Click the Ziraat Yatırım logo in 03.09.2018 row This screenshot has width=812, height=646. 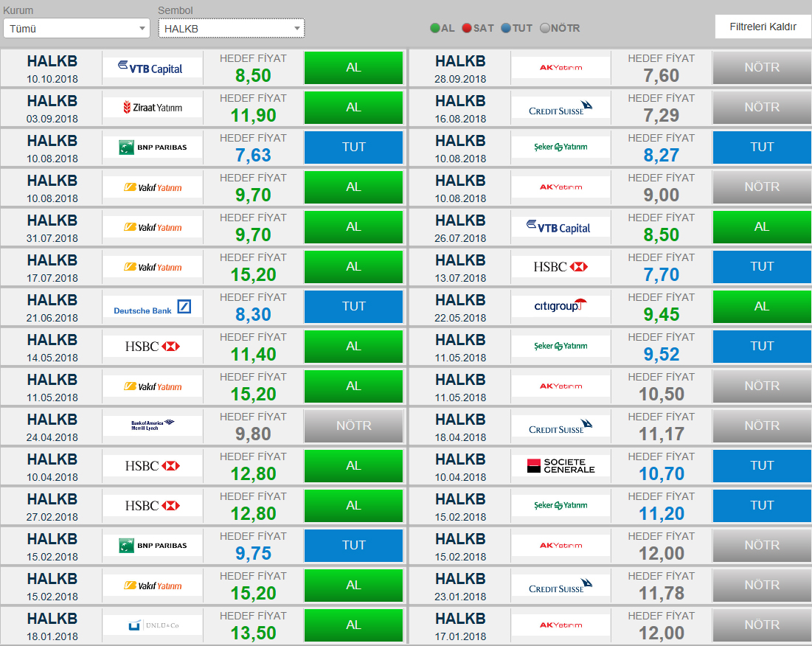pos(152,108)
